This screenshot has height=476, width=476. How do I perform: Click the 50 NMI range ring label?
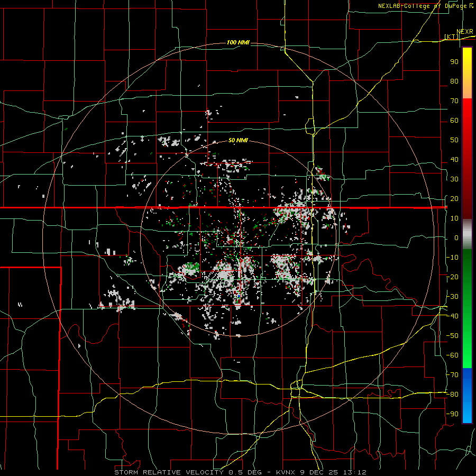[x=238, y=140]
